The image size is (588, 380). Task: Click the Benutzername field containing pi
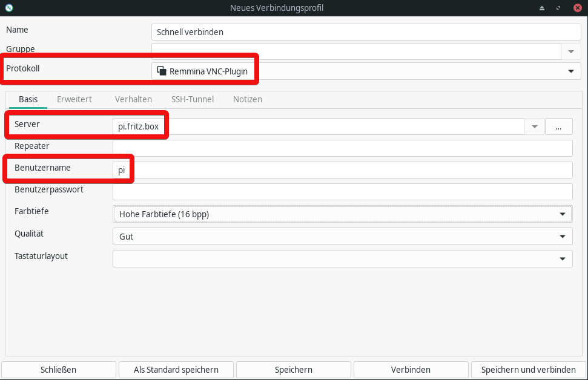point(342,170)
